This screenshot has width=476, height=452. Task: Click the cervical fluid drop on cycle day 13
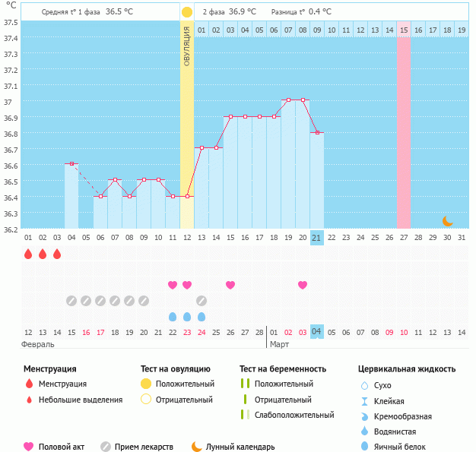click(x=202, y=317)
